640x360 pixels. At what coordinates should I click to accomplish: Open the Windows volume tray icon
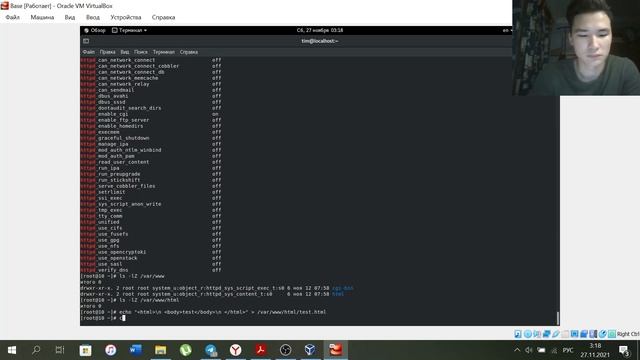529,350
